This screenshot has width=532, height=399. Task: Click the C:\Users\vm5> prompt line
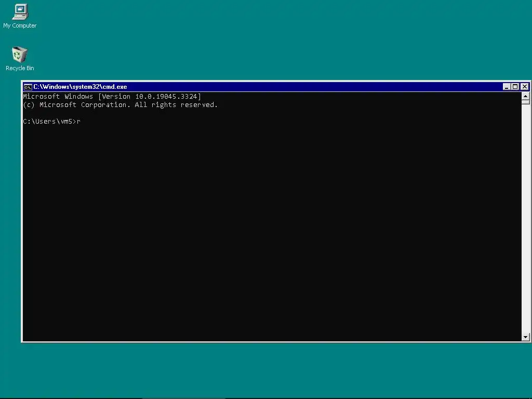[51, 122]
